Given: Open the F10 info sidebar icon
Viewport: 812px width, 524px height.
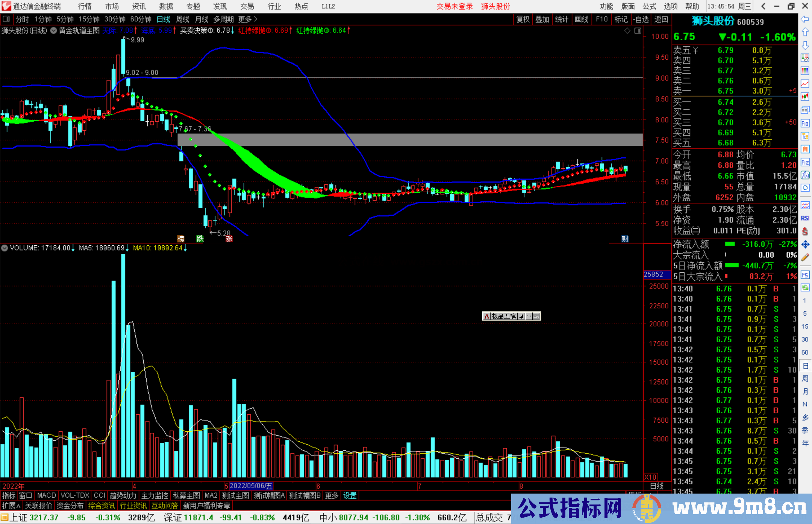Looking at the screenshot, I should (x=805, y=123).
